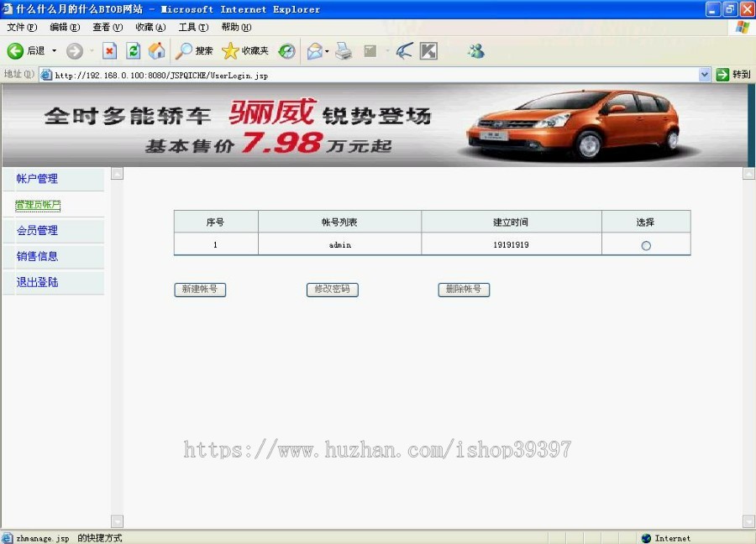This screenshot has height=544, width=756.
Task: Open the 收藏(A) menu
Action: tap(150, 27)
